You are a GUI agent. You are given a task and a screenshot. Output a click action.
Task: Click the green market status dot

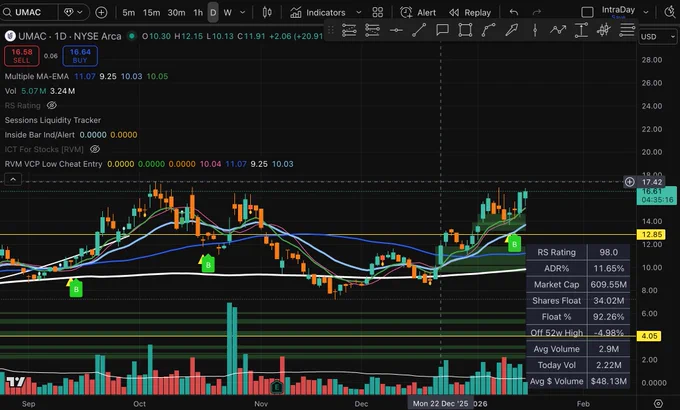(131, 36)
